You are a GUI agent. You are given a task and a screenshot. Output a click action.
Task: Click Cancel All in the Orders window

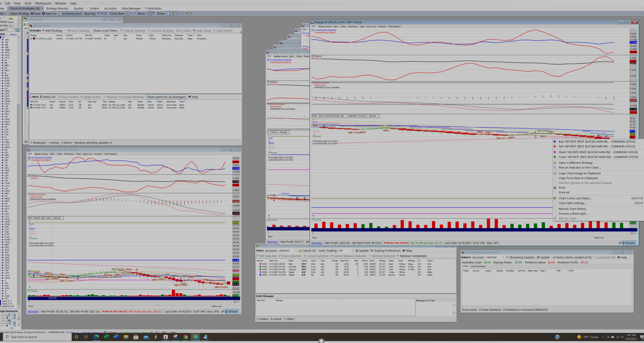click(307, 251)
